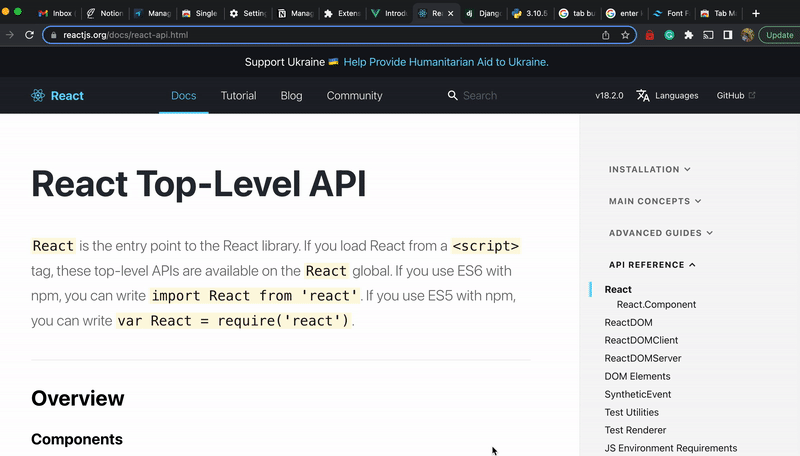The height and width of the screenshot is (456, 800).
Task: Open the Gmail Inbox tab
Action: (57, 13)
